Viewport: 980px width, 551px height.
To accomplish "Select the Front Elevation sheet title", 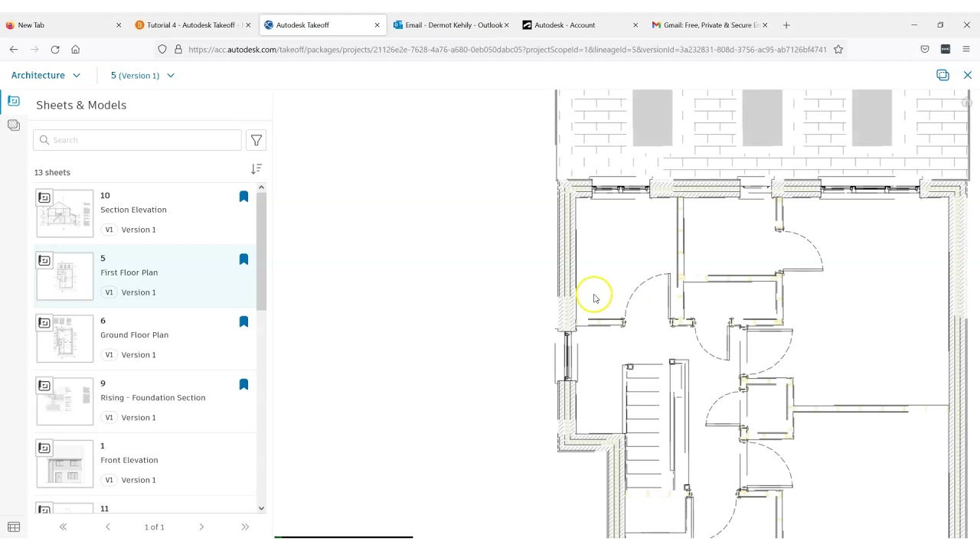I will tap(129, 461).
